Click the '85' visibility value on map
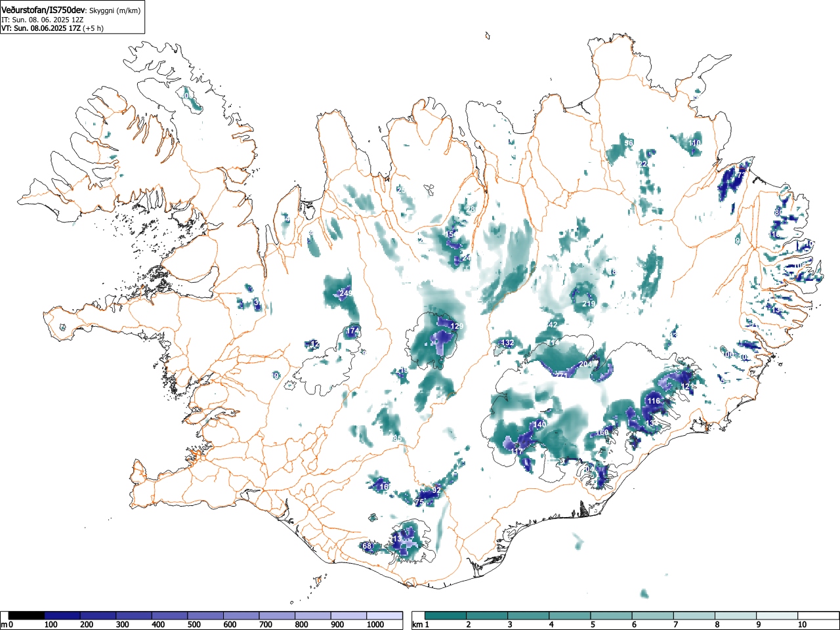 pyautogui.click(x=396, y=438)
